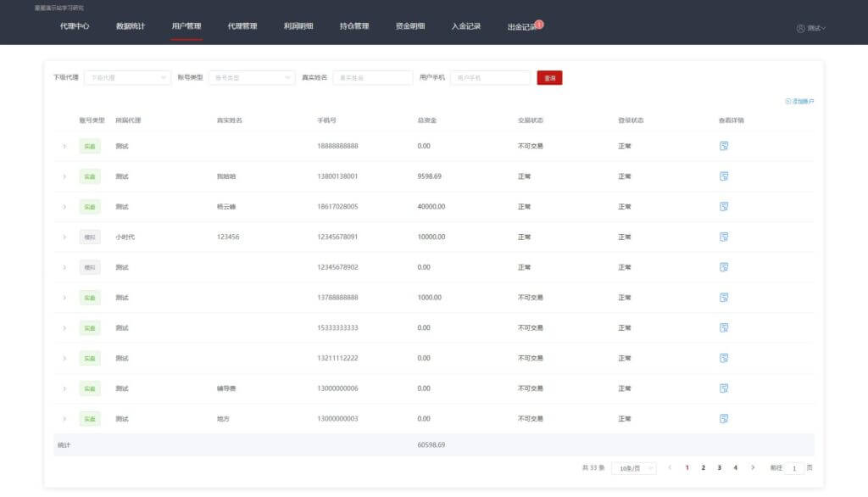868x497 pixels.
Task: Open the 数据统计 menu item
Action: click(131, 26)
